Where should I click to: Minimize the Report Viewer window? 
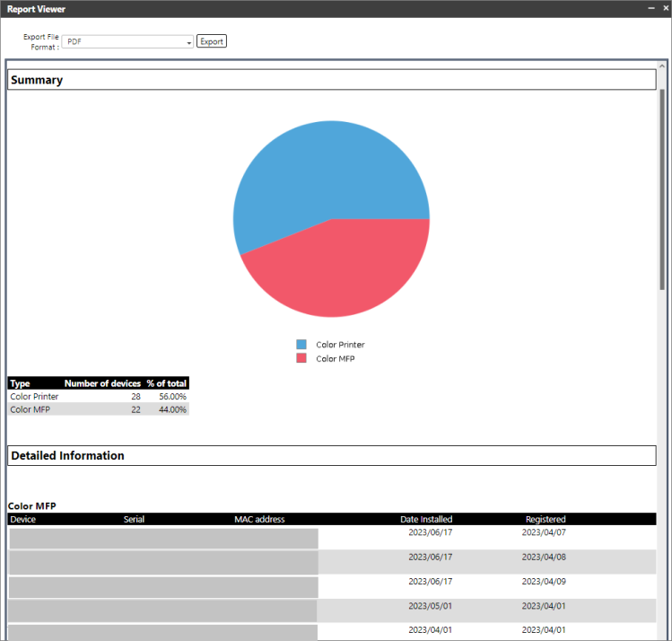coord(651,8)
